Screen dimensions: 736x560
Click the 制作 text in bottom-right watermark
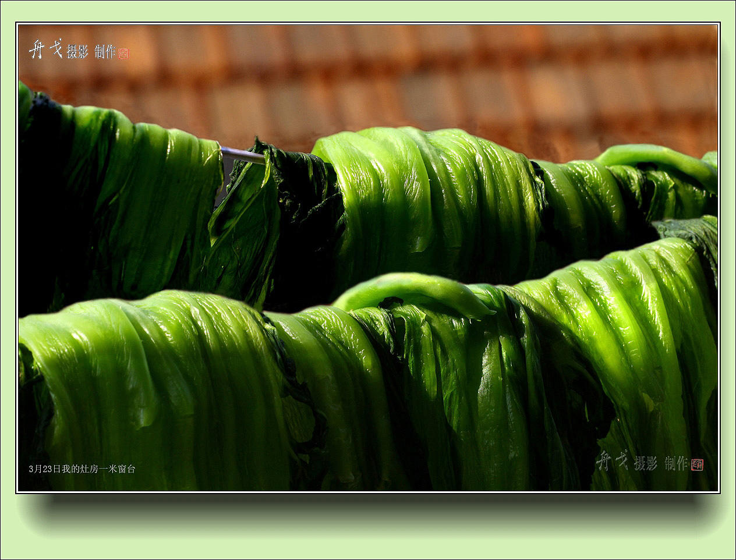676,463
